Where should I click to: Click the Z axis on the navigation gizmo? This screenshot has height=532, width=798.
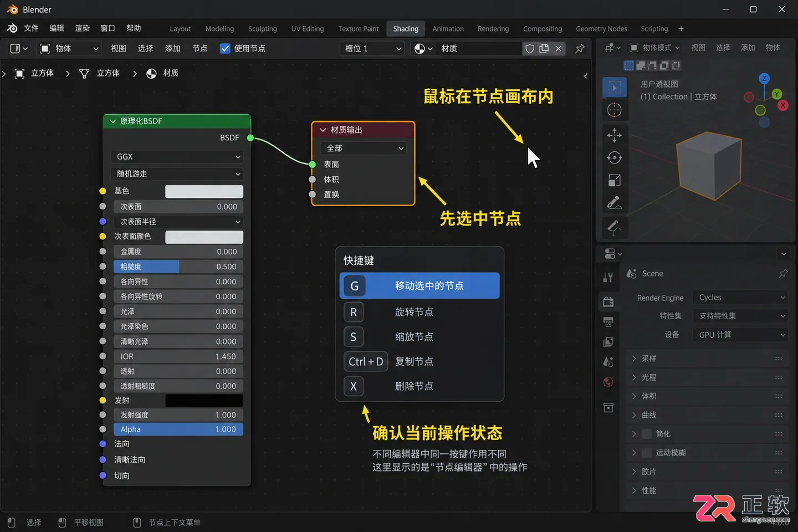(x=764, y=79)
